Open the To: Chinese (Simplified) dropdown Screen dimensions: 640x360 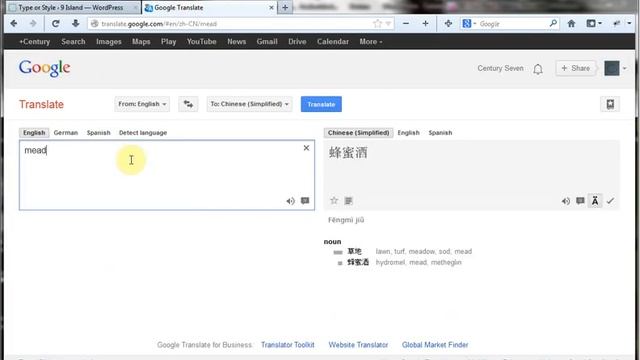coord(249,104)
